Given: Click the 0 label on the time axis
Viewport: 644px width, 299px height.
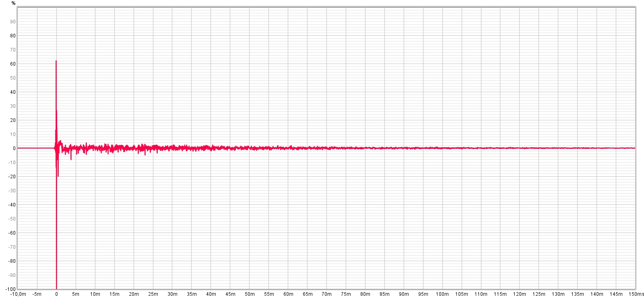Looking at the screenshot, I should point(56,294).
